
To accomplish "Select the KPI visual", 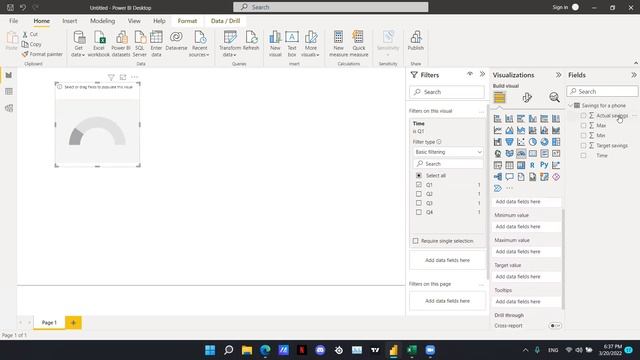I will click(556, 153).
